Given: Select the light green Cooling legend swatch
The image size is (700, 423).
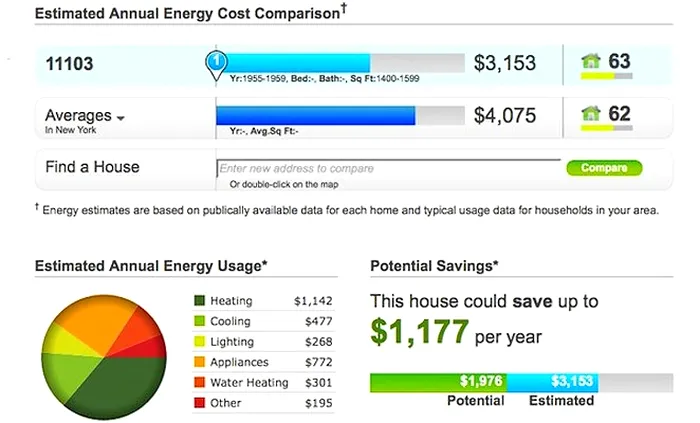Looking at the screenshot, I should [199, 321].
